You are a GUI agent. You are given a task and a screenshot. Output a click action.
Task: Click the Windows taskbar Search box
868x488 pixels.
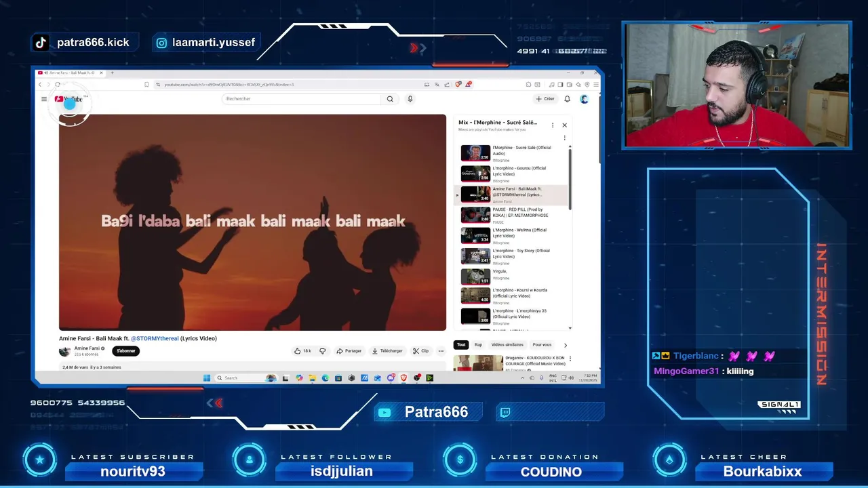tap(246, 378)
